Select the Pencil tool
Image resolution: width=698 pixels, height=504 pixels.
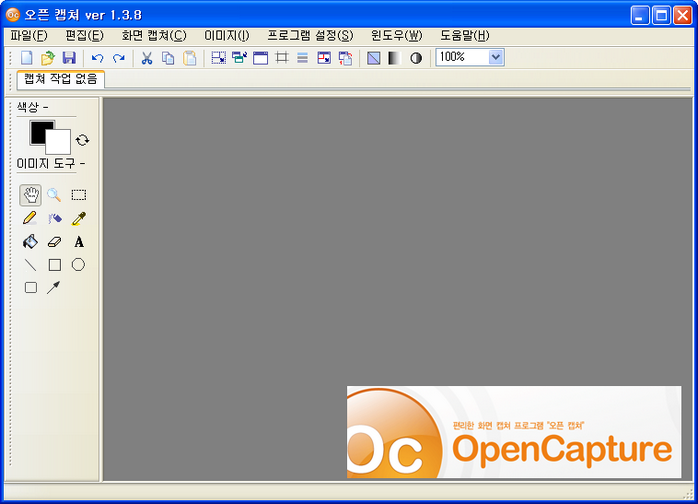pos(30,218)
